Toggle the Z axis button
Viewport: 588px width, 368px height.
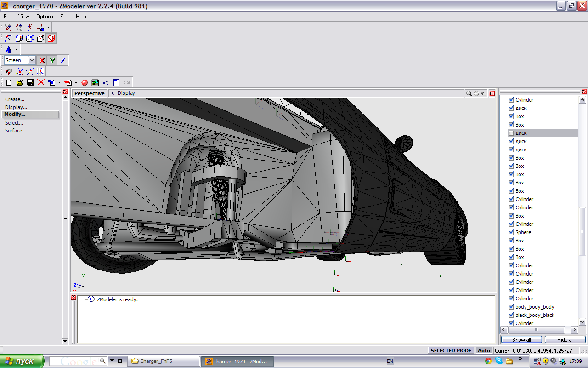click(x=63, y=60)
